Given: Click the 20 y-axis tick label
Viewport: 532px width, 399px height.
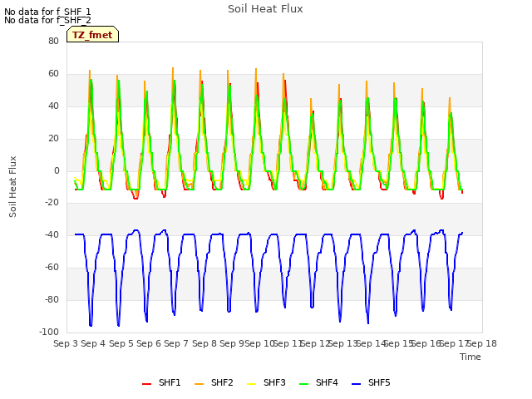Looking at the screenshot, I should click(53, 139).
